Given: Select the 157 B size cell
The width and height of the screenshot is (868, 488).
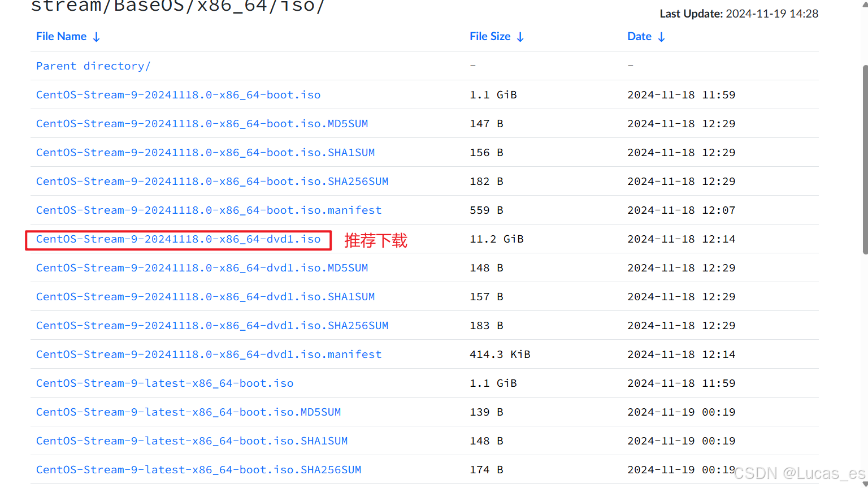Looking at the screenshot, I should (487, 296).
